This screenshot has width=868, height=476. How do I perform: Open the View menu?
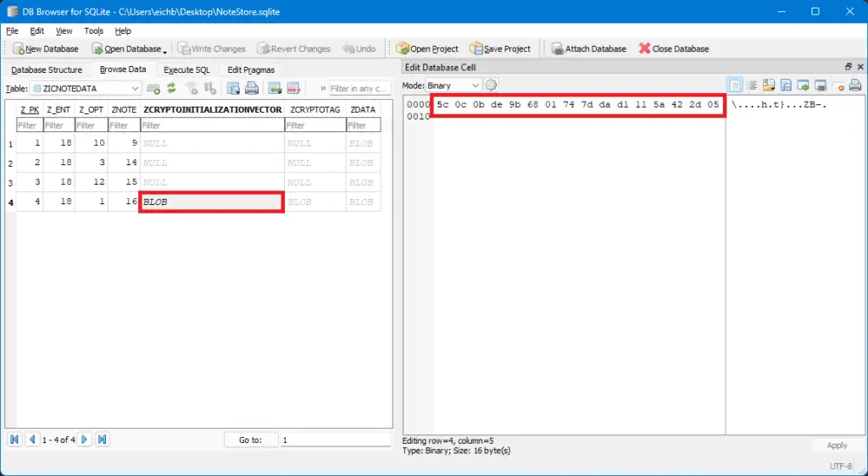[x=64, y=31]
